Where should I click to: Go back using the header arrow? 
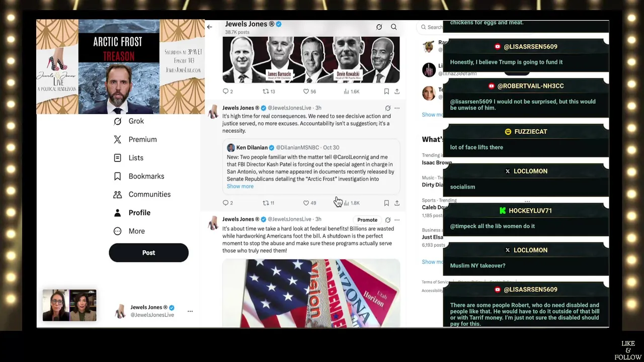209,27
